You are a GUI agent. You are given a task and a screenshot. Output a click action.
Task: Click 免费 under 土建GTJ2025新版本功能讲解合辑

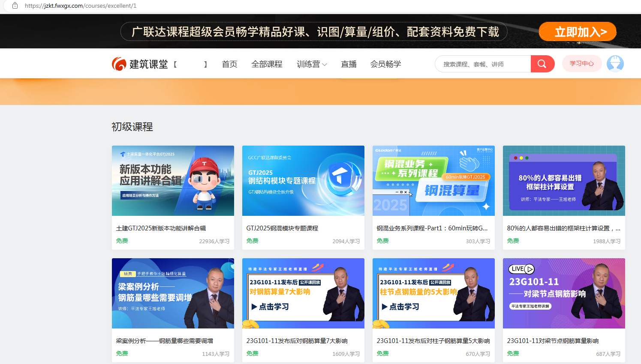click(x=122, y=241)
